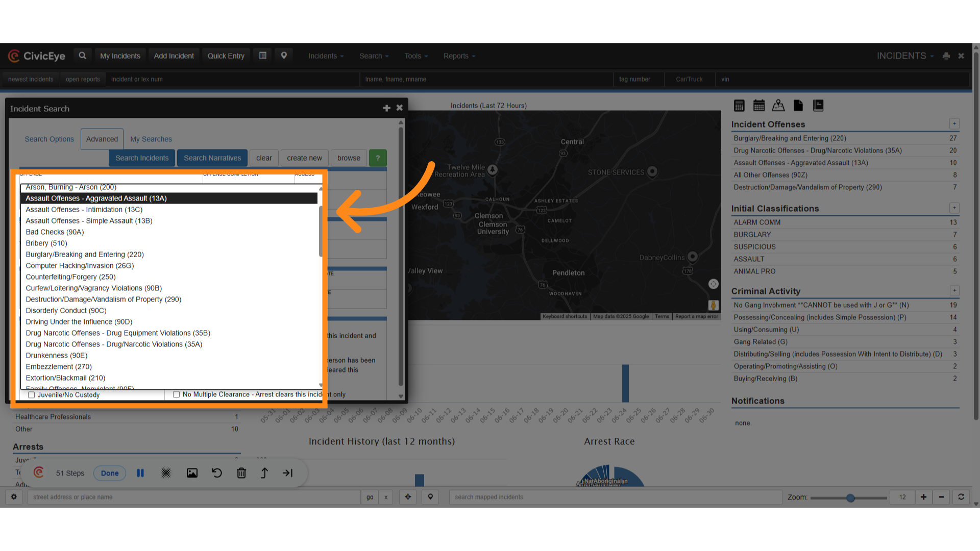This screenshot has width=980, height=551.
Task: Open the map route icon above Incident Offenses
Action: pos(778,106)
